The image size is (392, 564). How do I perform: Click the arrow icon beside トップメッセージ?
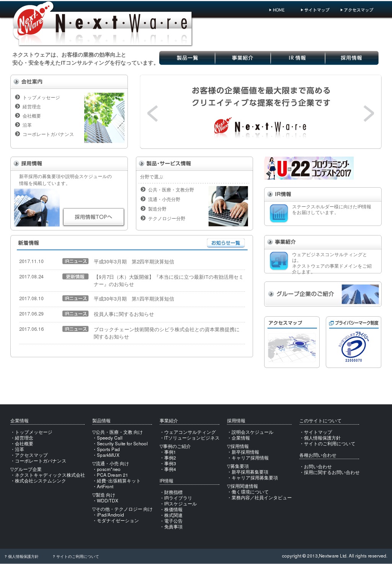[18, 97]
